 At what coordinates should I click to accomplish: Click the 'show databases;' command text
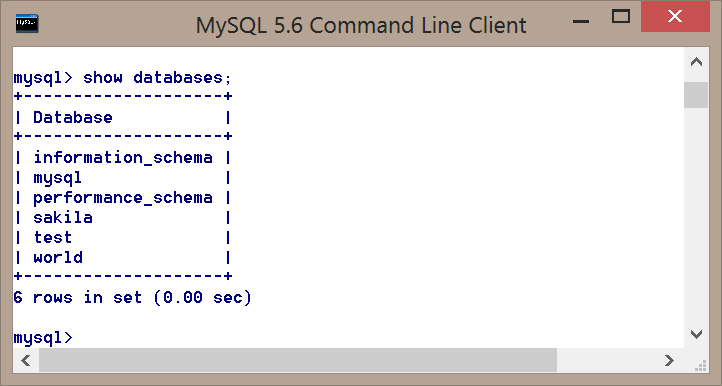(x=157, y=77)
